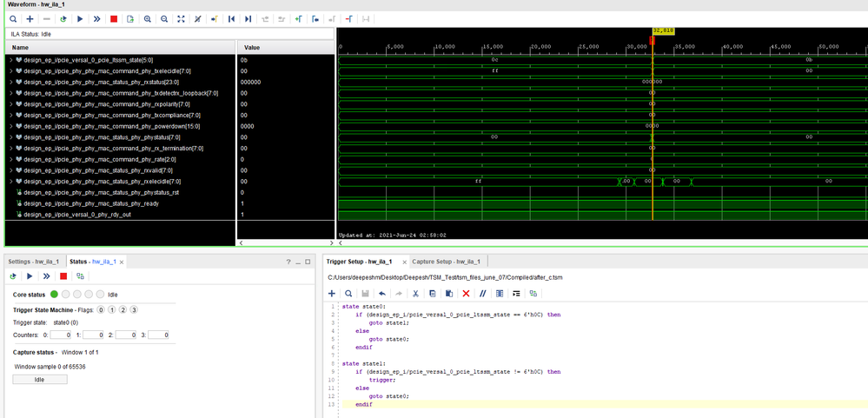The height and width of the screenshot is (418, 868).
Task: Click Zoom Fit icon in waveform toolbar
Action: pyautogui.click(x=181, y=18)
